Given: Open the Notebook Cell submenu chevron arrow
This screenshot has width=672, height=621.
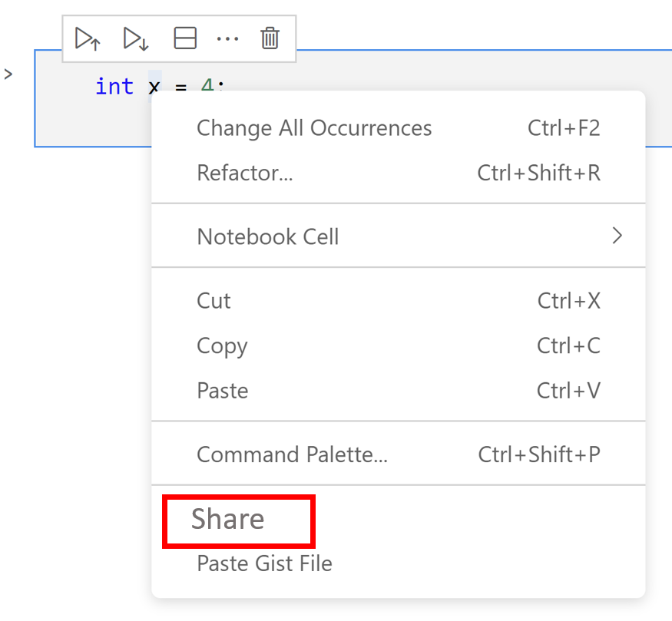Looking at the screenshot, I should [x=617, y=236].
